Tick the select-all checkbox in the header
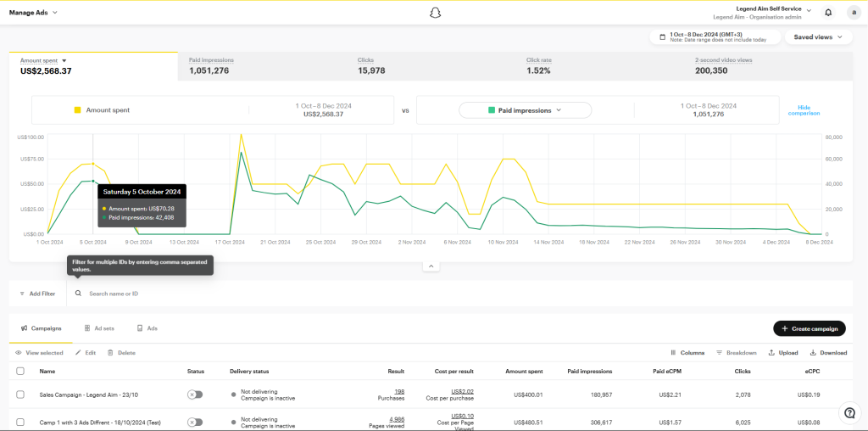868x431 pixels. coord(20,371)
